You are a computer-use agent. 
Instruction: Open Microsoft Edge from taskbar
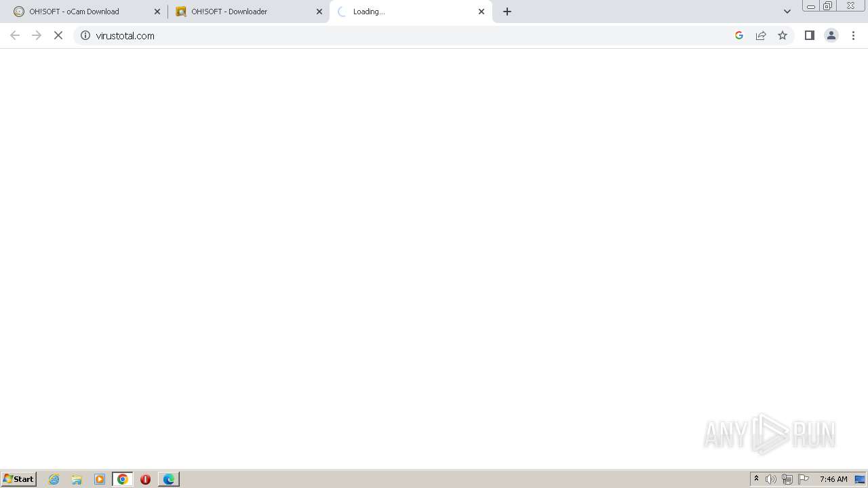pyautogui.click(x=169, y=479)
